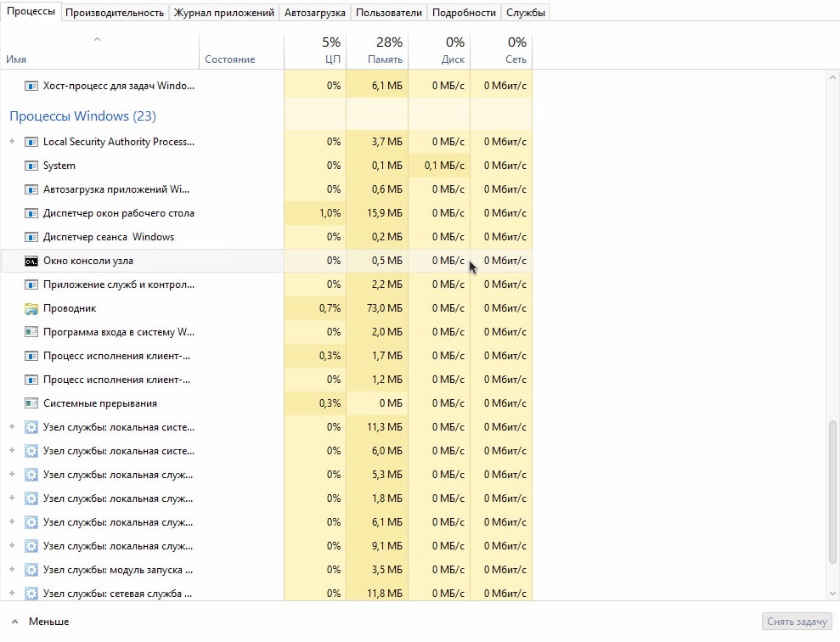Viewport: 840px width, 642px height.
Task: Expand Local Security Authority Process row
Action: [12, 141]
